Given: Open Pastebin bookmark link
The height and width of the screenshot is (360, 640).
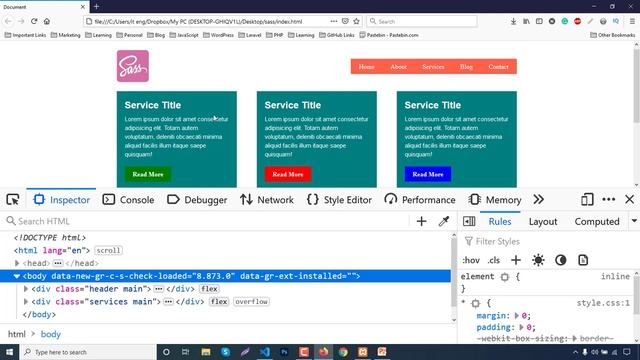Looking at the screenshot, I should pos(389,35).
